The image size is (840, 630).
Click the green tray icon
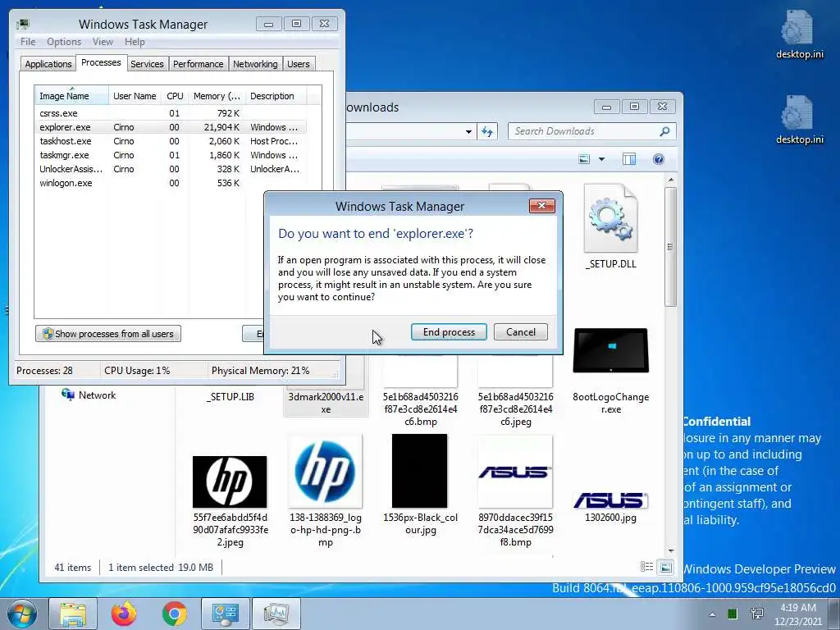(733, 614)
